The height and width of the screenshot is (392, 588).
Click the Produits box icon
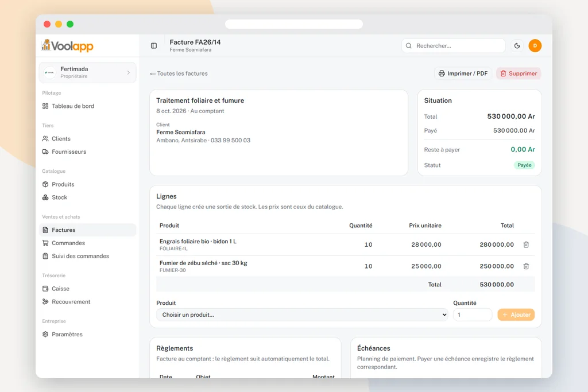pos(45,184)
